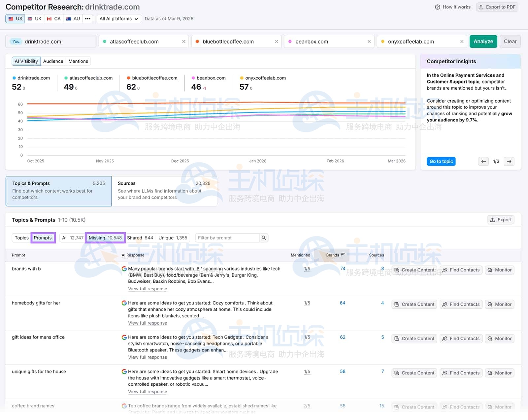Monitor the homebody gifts for her prompt
The height and width of the screenshot is (420, 528).
pos(500,304)
